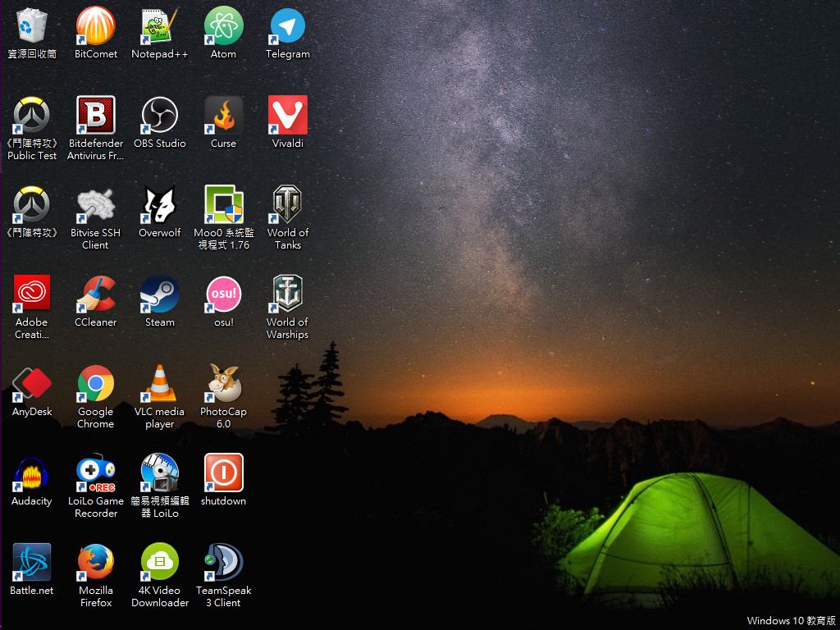The height and width of the screenshot is (630, 840).
Task: Select the Audacity desktop icon
Action: pyautogui.click(x=32, y=473)
